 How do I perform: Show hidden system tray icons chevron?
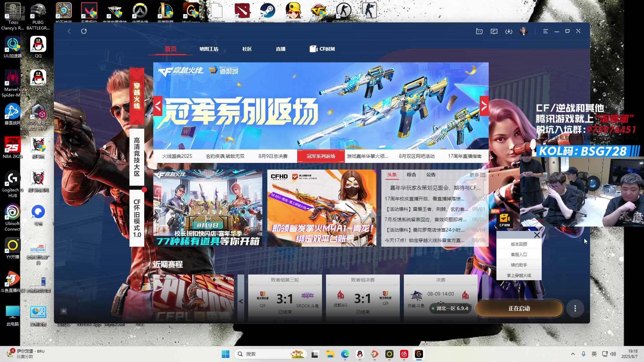[x=573, y=354]
